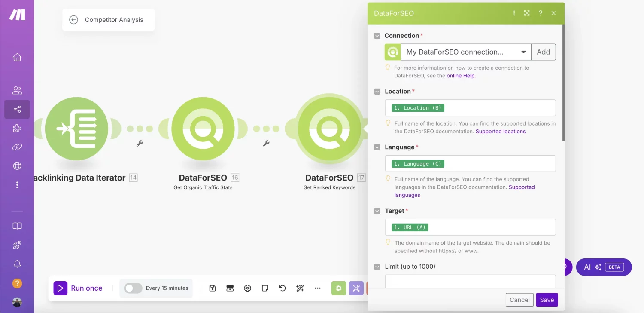
Task: Click Add connection button
Action: click(x=544, y=52)
